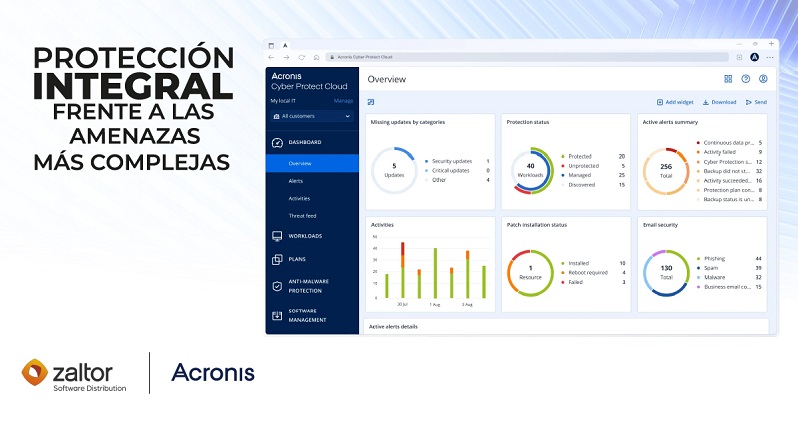Viewport: 798px width, 445px height.
Task: Open the help question mark icon
Action: point(745,78)
